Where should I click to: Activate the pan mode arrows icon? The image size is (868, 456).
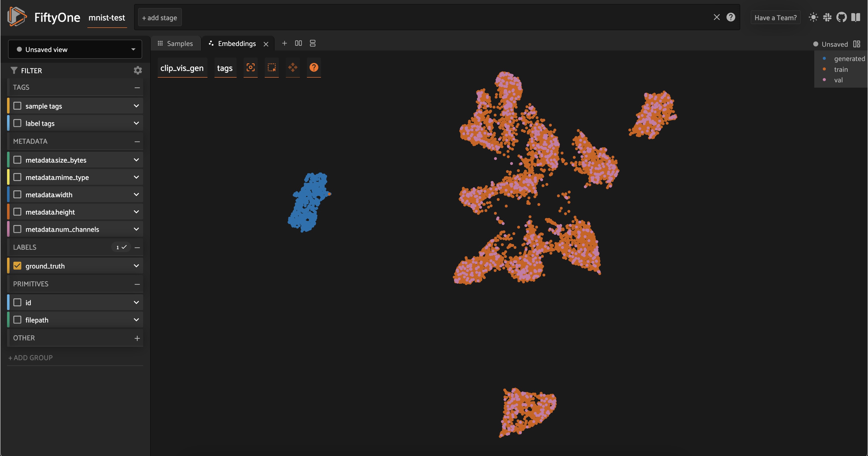pyautogui.click(x=293, y=67)
